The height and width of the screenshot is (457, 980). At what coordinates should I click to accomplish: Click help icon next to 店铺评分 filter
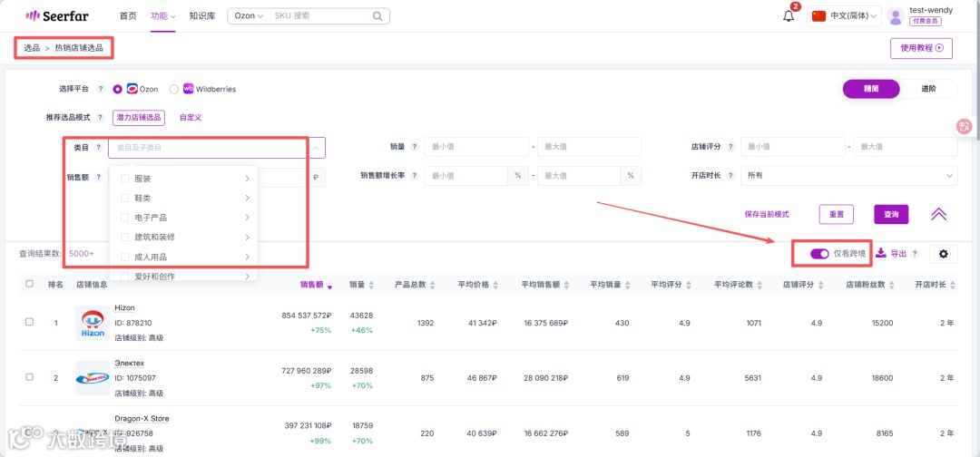[730, 147]
